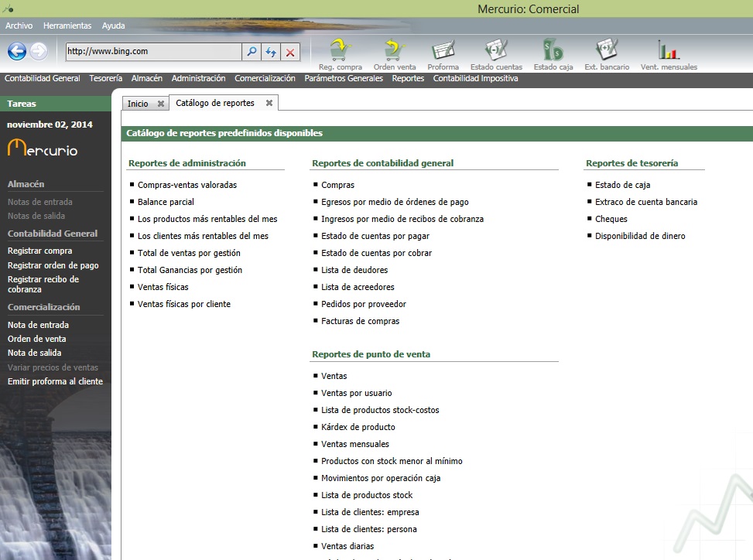Screen dimensions: 753x560
Task: Switch to the Inicio tab
Action: (138, 104)
